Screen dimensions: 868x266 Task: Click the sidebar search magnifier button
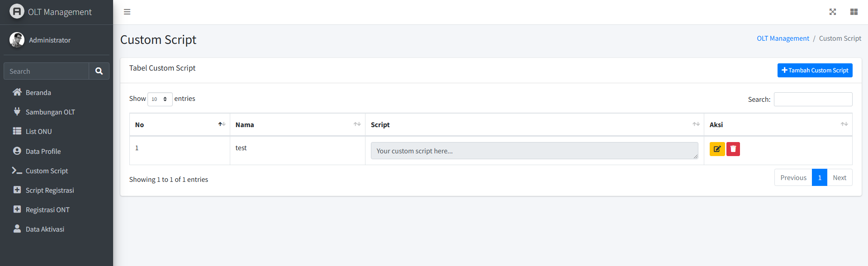click(99, 71)
